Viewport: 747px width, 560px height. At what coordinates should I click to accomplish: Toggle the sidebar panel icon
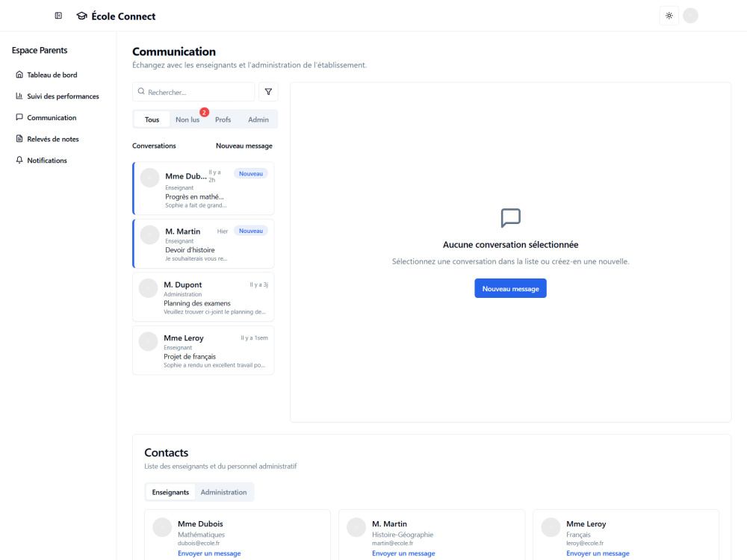pyautogui.click(x=58, y=16)
